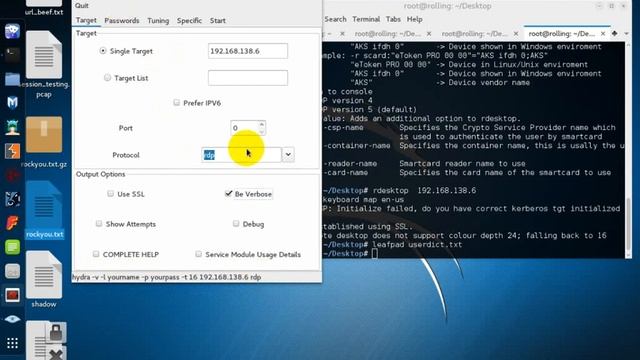
Task: Select the rockyou.txt.gz archive on the desktop
Action: [44, 142]
